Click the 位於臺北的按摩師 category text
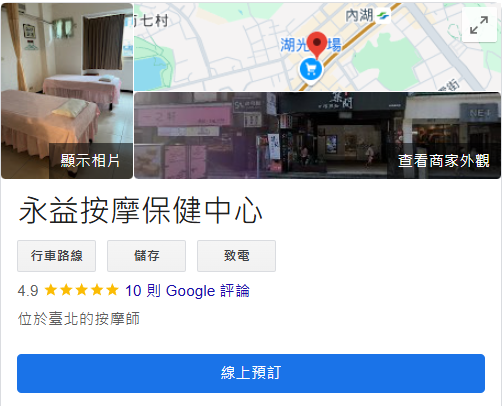The width and height of the screenshot is (502, 406). coord(79,319)
